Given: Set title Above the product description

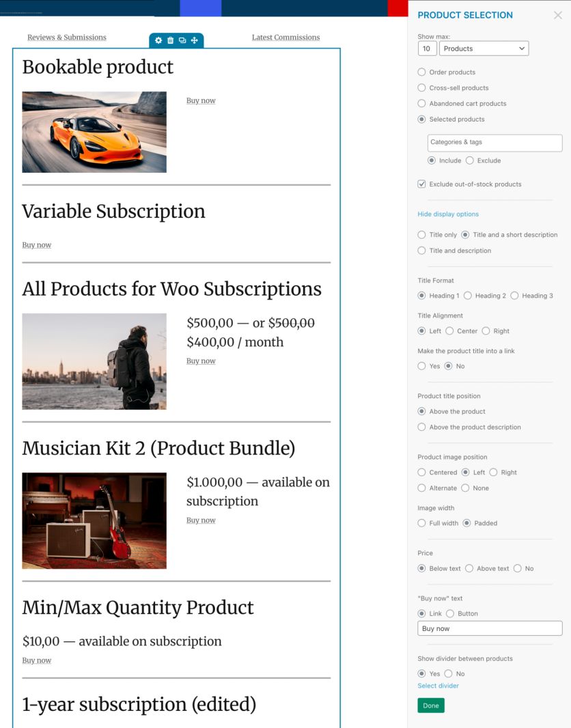Looking at the screenshot, I should [421, 427].
